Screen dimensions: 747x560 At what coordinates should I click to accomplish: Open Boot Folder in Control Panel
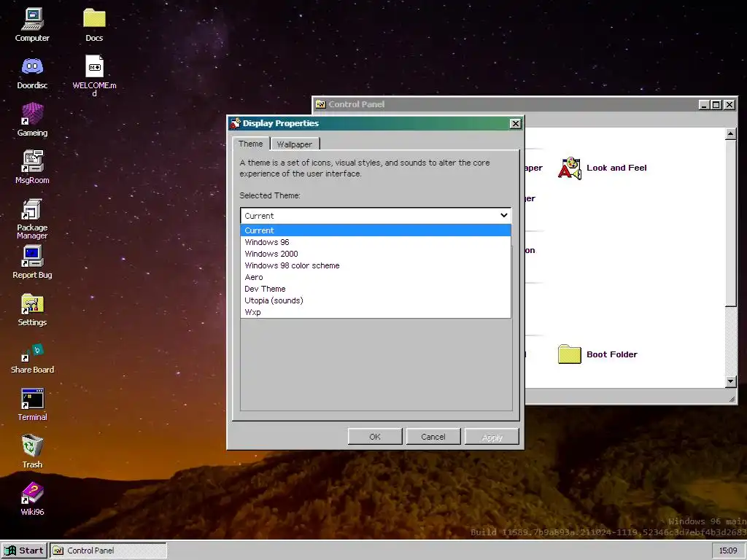[x=597, y=354]
